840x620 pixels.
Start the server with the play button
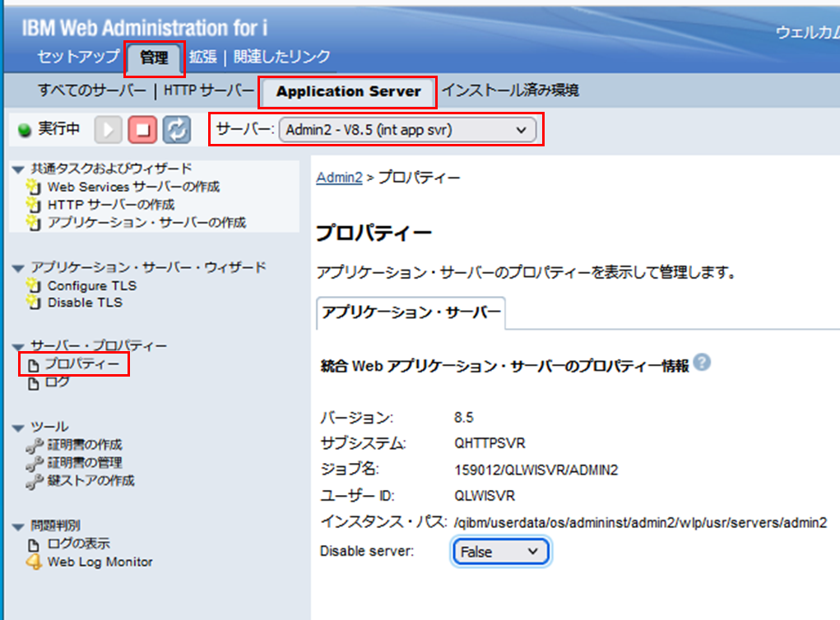(x=109, y=130)
